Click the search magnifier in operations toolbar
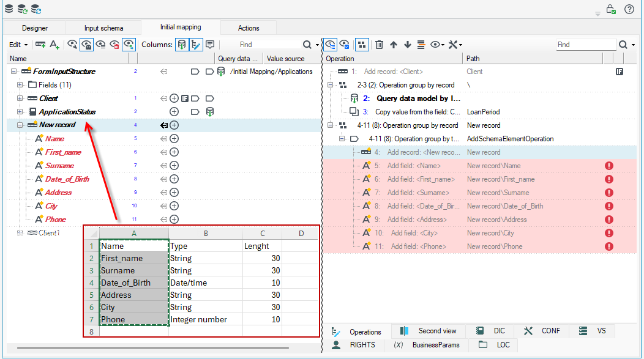This screenshot has width=644, height=359. point(623,44)
